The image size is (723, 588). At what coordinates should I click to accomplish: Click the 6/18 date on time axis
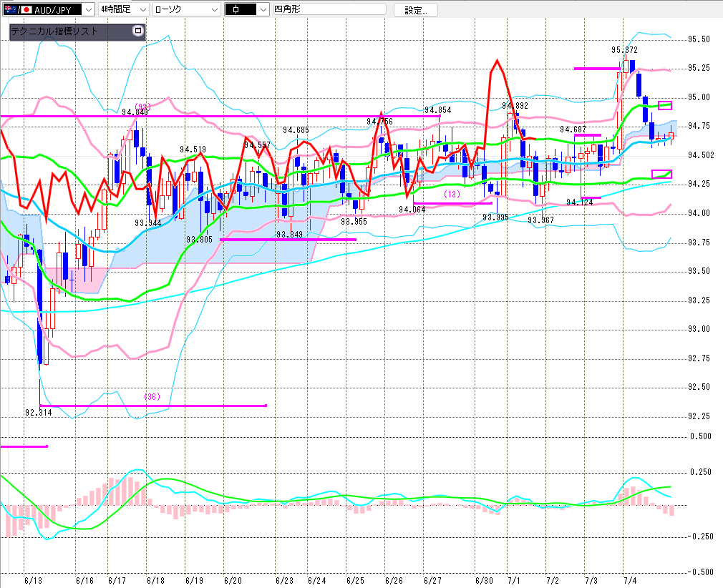click(155, 581)
